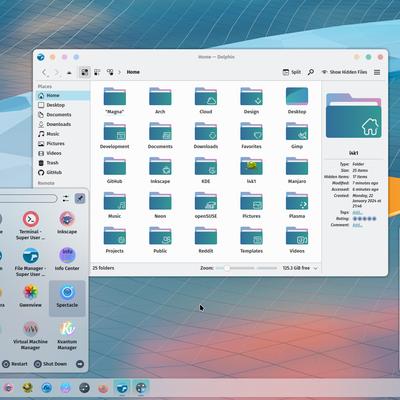Launch Inkscape from the launcher
Image resolution: width=400 pixels, height=400 pixels.
(x=67, y=223)
